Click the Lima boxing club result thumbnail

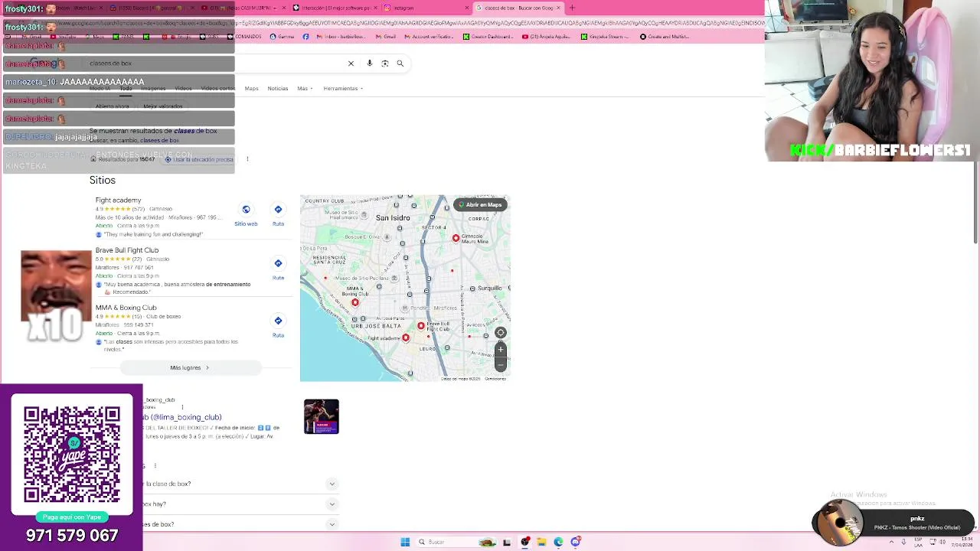tap(321, 416)
